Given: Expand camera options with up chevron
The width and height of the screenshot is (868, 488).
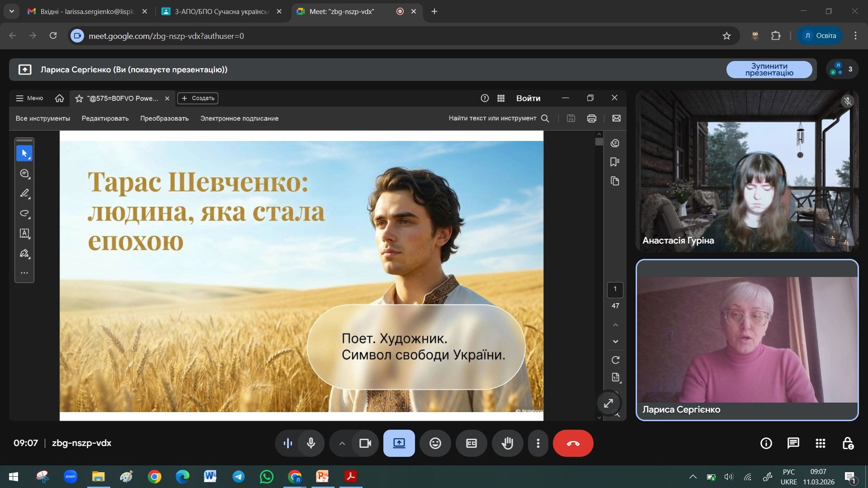Looking at the screenshot, I should (342, 443).
